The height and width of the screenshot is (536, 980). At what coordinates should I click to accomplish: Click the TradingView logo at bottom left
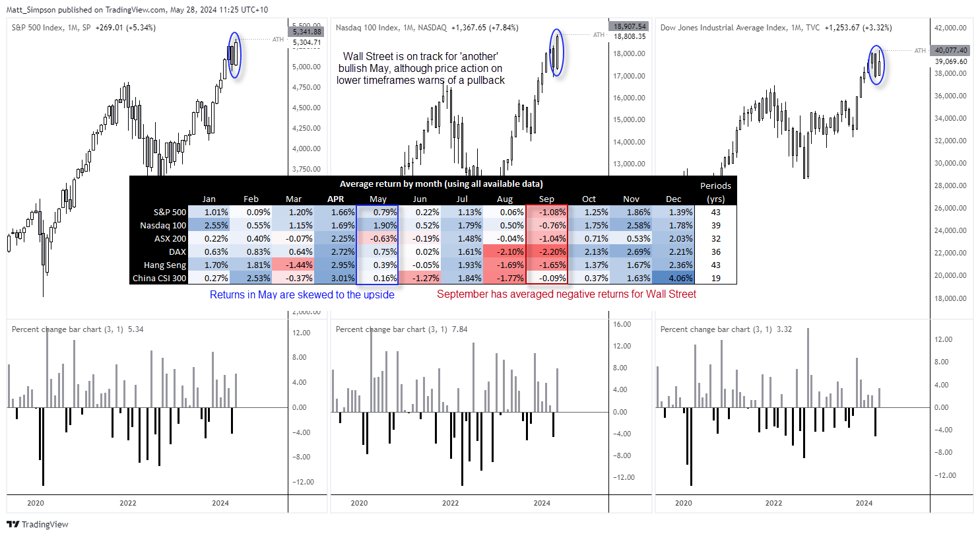(x=38, y=525)
